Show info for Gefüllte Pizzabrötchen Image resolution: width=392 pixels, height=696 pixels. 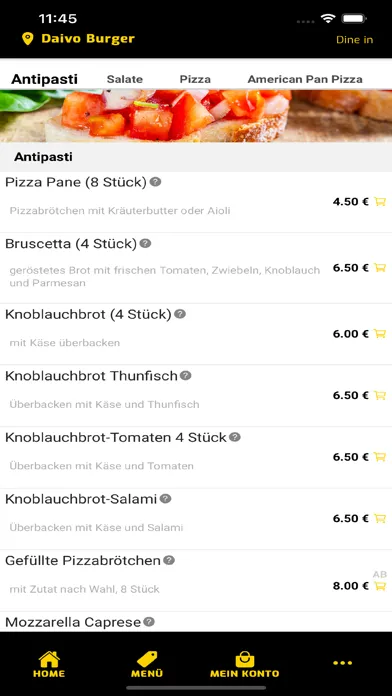[169, 560]
